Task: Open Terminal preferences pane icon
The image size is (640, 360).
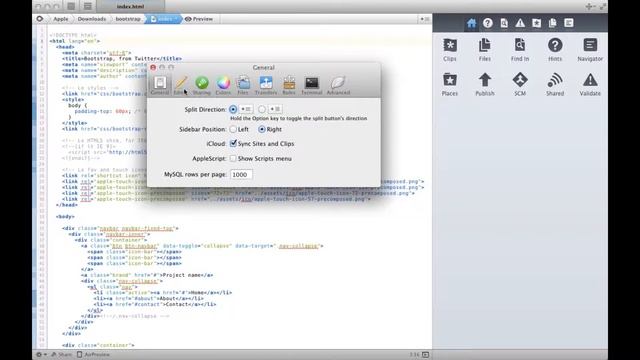Action: coord(312,85)
